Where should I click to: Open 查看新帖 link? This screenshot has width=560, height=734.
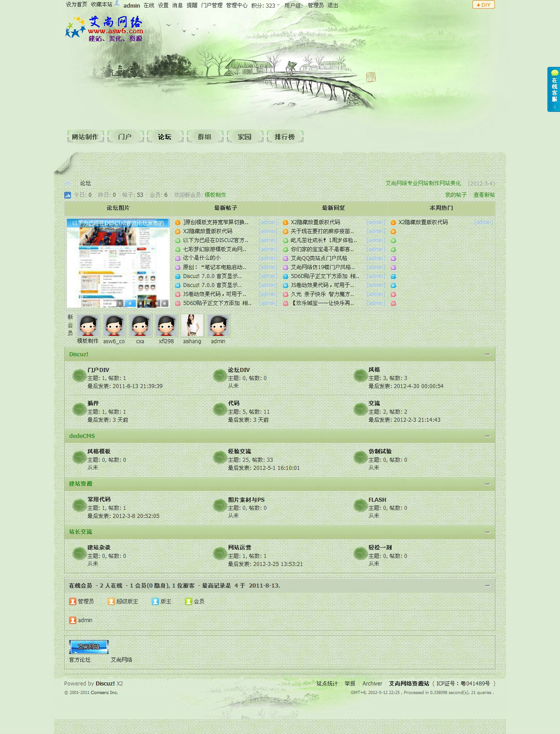point(484,195)
